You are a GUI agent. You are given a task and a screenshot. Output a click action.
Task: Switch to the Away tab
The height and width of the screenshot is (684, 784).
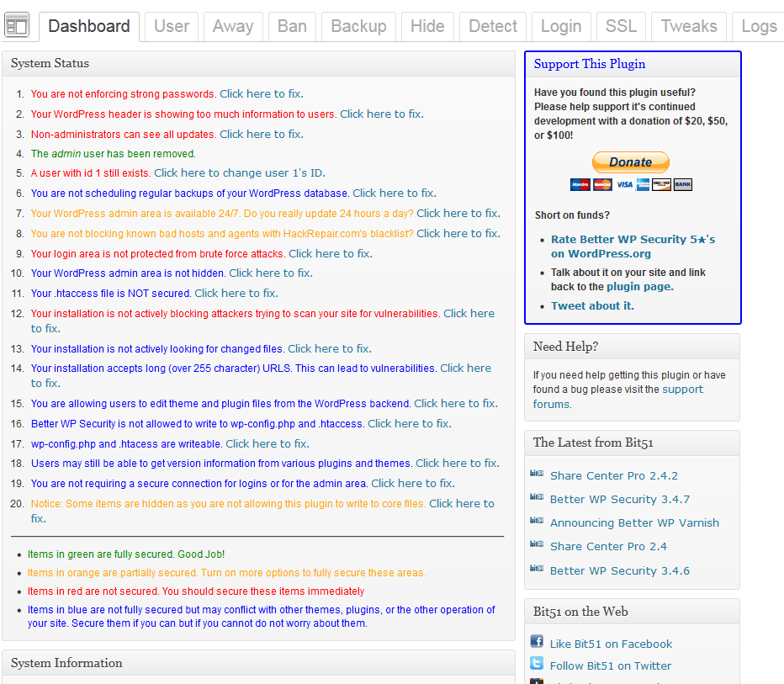(233, 26)
